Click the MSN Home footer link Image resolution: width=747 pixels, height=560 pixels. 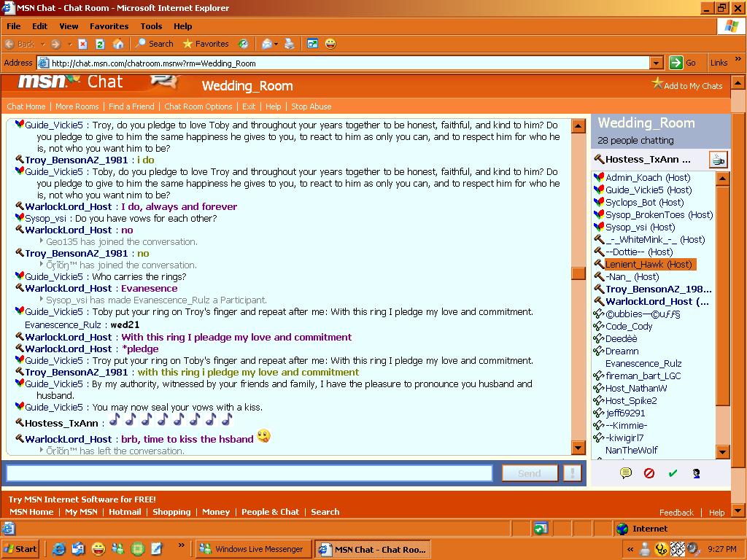click(x=31, y=512)
